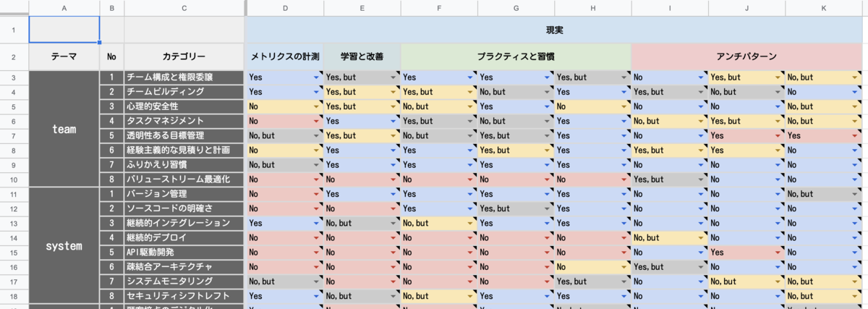Select row header 18
The image size is (868, 309).
click(14, 295)
